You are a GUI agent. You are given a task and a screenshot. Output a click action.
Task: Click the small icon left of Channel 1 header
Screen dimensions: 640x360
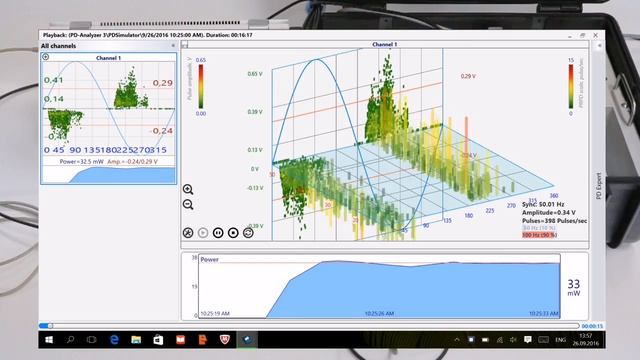tap(184, 44)
